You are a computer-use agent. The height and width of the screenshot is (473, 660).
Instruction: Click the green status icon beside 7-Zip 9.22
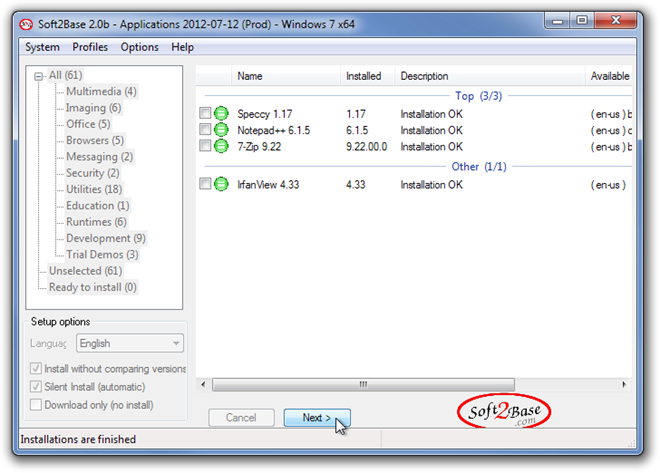click(221, 146)
